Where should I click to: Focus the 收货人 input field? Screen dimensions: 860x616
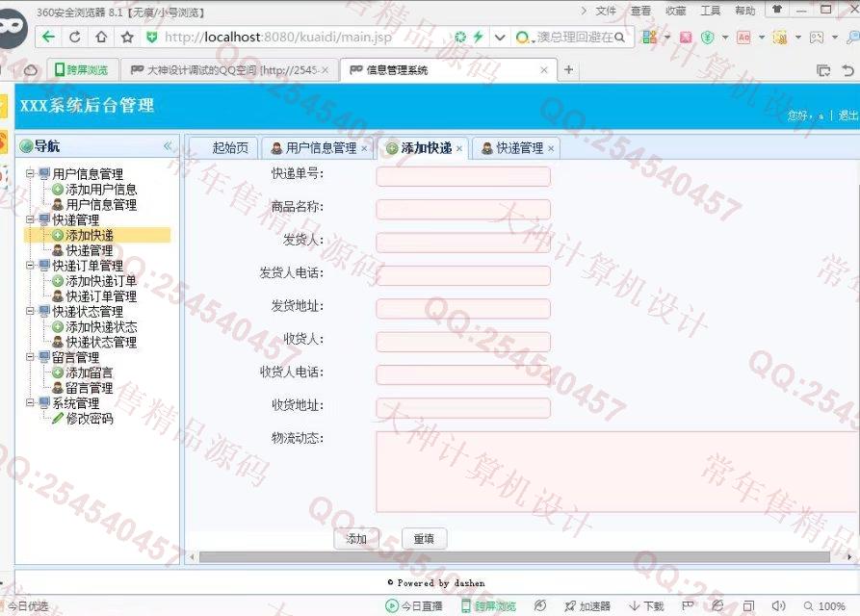click(463, 342)
